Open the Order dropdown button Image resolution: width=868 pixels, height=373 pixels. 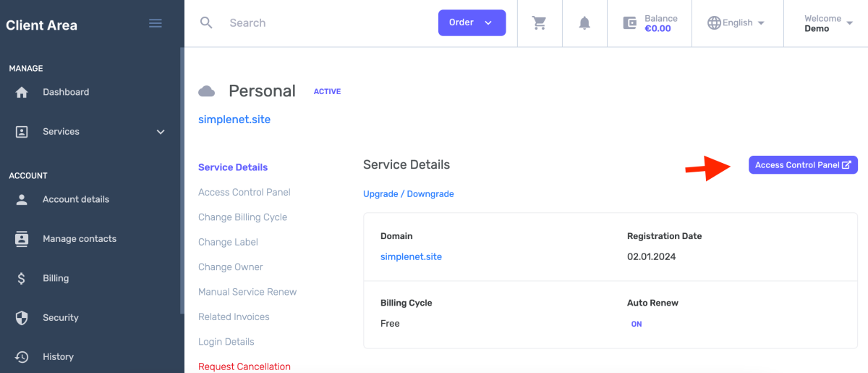coord(472,22)
